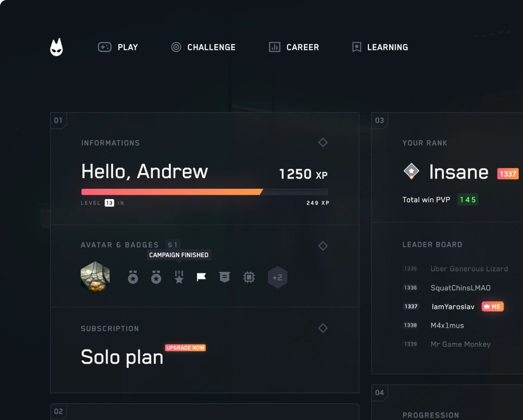Expand Avatar & Badges diamond icon

pyautogui.click(x=323, y=246)
